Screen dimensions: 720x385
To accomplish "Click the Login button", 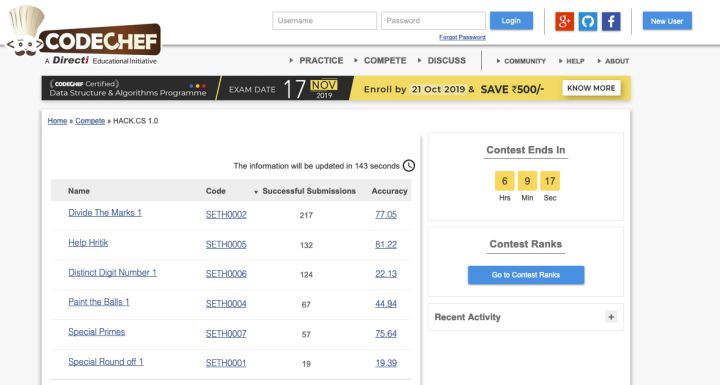I will (x=511, y=21).
